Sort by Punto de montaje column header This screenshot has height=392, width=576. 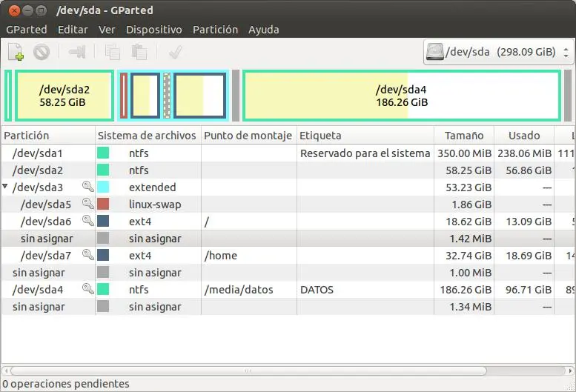pyautogui.click(x=248, y=136)
